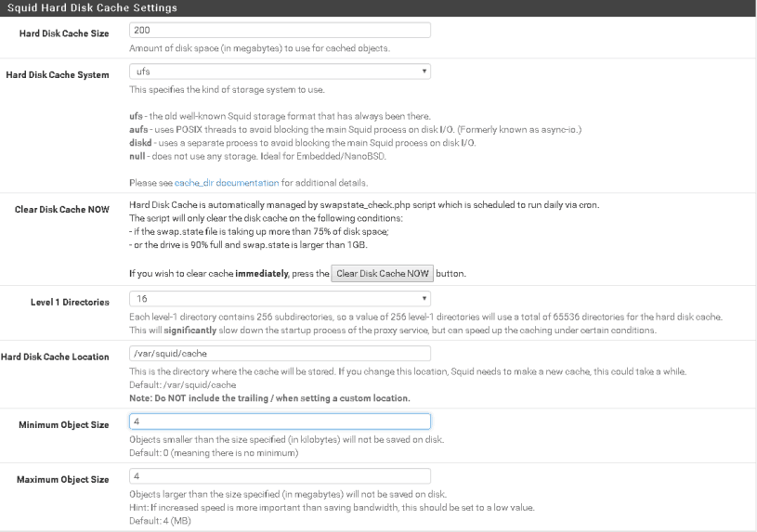Viewport: 757px width, 532px height.
Task: Click the Minimum Object Size label
Action: coord(65,424)
